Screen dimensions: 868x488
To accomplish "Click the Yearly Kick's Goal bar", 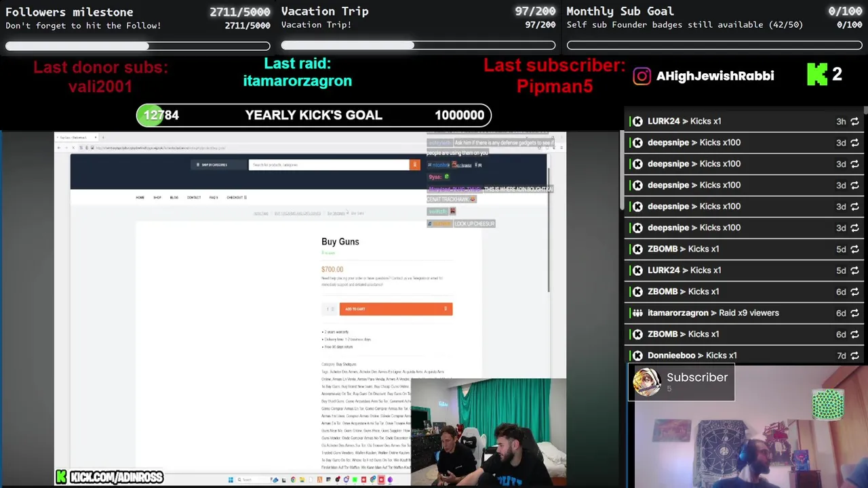I will tap(314, 115).
